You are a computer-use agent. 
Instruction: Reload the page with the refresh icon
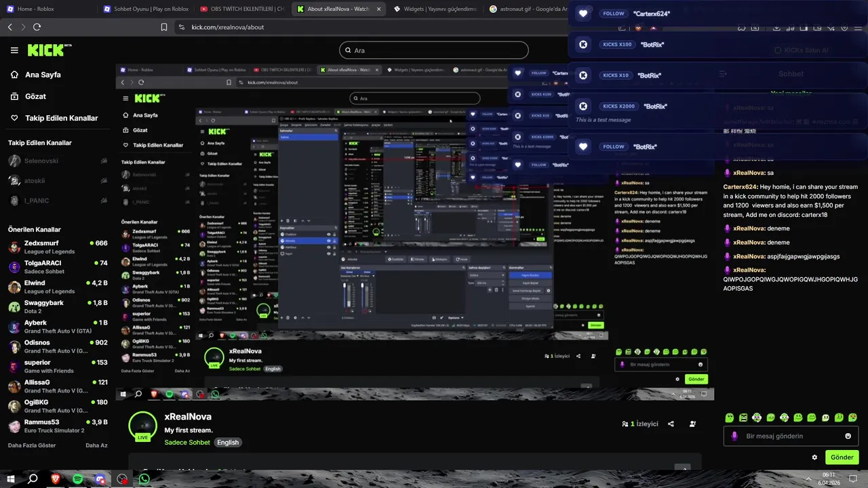tap(37, 27)
